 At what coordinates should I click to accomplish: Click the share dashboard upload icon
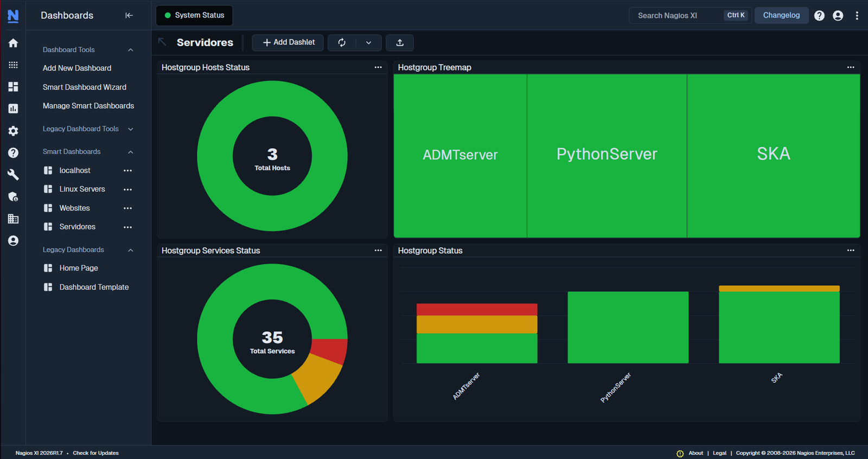[400, 42]
